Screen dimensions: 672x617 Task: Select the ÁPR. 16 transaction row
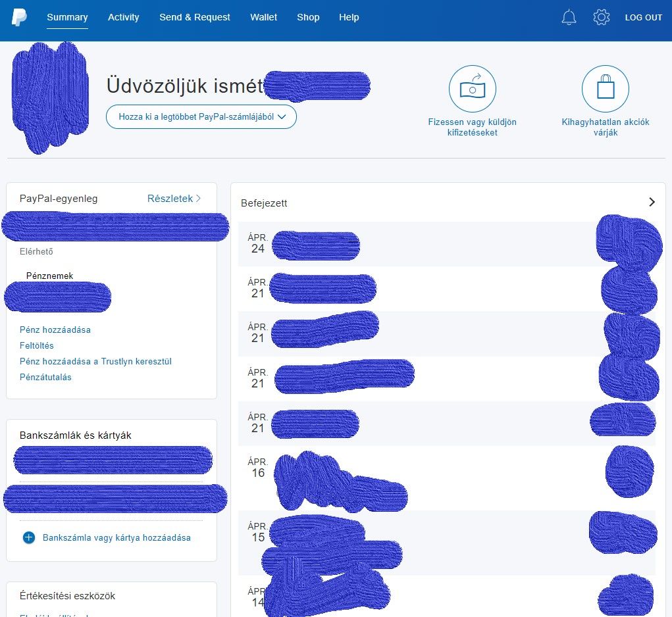pos(446,478)
